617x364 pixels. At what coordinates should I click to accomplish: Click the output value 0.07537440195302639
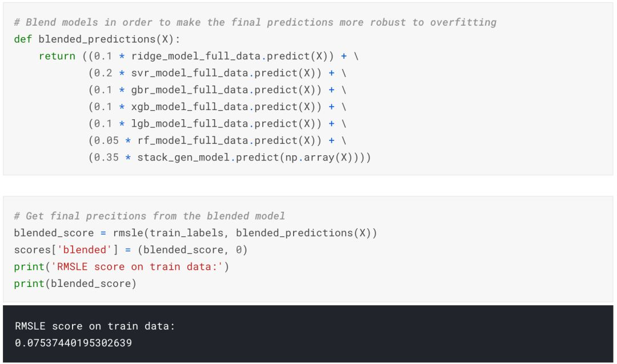coord(74,343)
